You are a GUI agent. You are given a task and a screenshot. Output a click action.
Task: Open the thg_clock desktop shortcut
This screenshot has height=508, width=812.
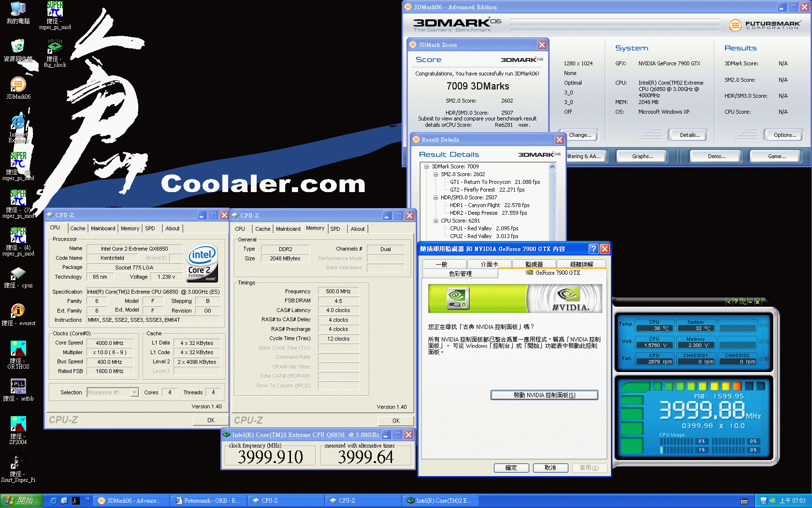click(55, 54)
